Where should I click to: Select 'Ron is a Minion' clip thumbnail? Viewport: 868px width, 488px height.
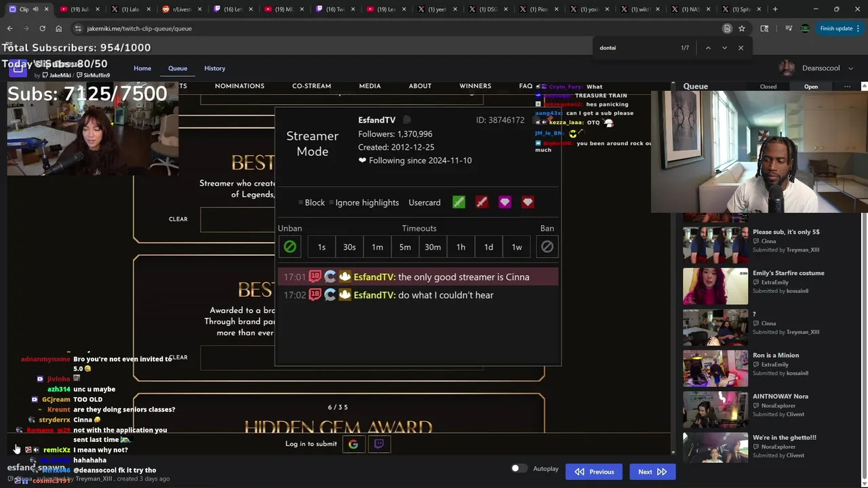715,368
